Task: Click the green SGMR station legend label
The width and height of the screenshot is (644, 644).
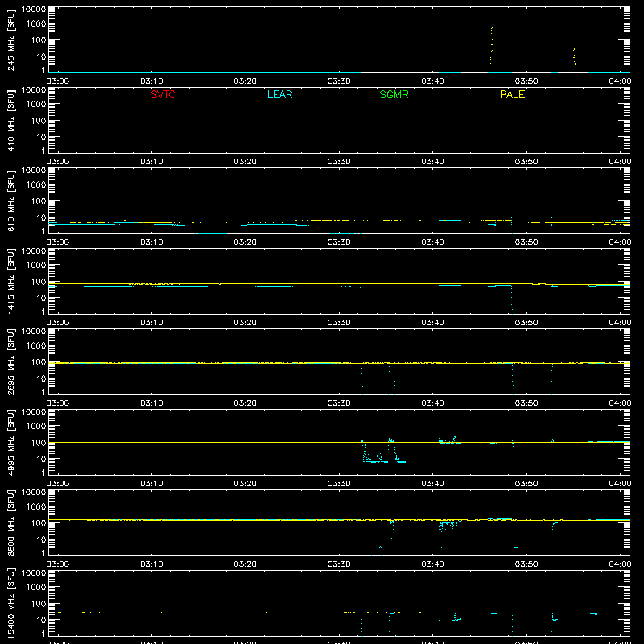Action: 394,94
